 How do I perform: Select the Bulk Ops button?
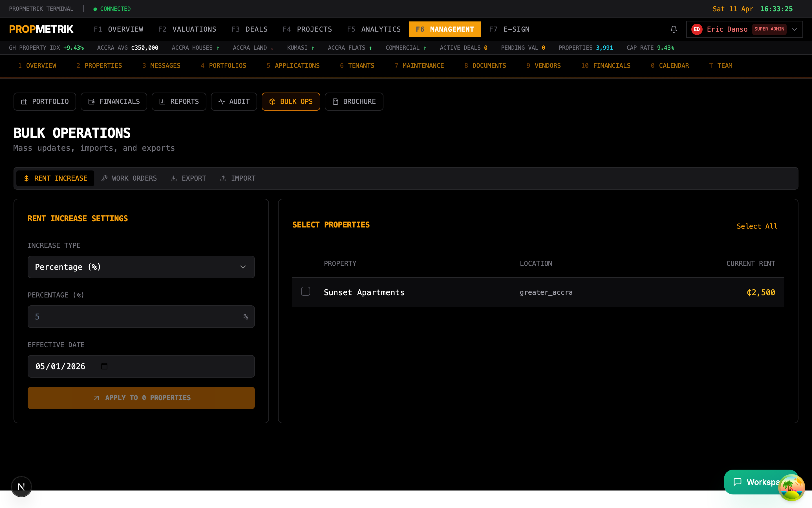pyautogui.click(x=291, y=102)
